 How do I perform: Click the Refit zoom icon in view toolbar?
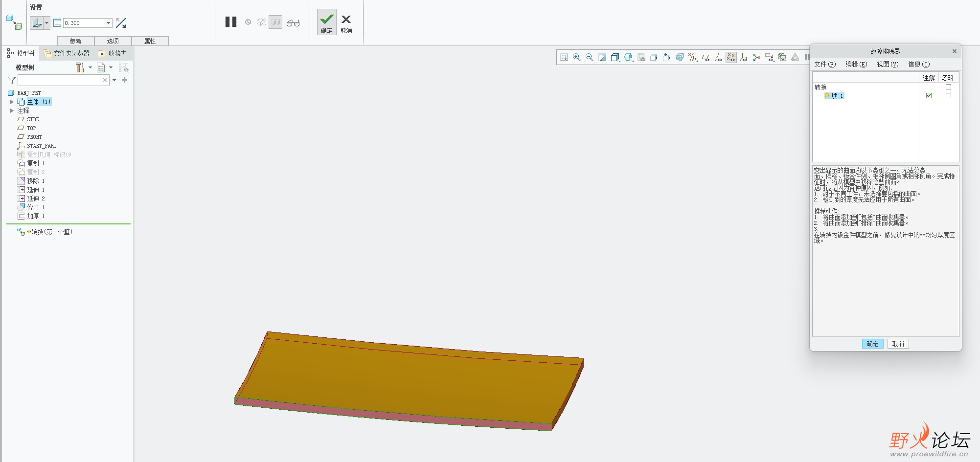click(x=564, y=58)
